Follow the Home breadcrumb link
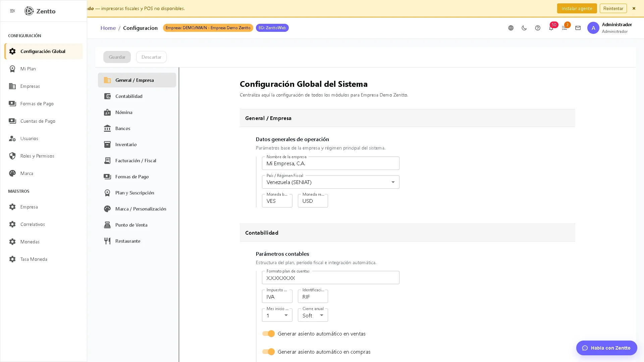The image size is (644, 362). tap(108, 28)
